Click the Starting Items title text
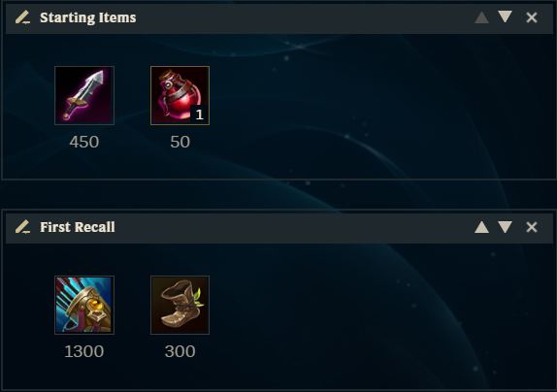Viewport: 557px width, 392px height. 87,17
